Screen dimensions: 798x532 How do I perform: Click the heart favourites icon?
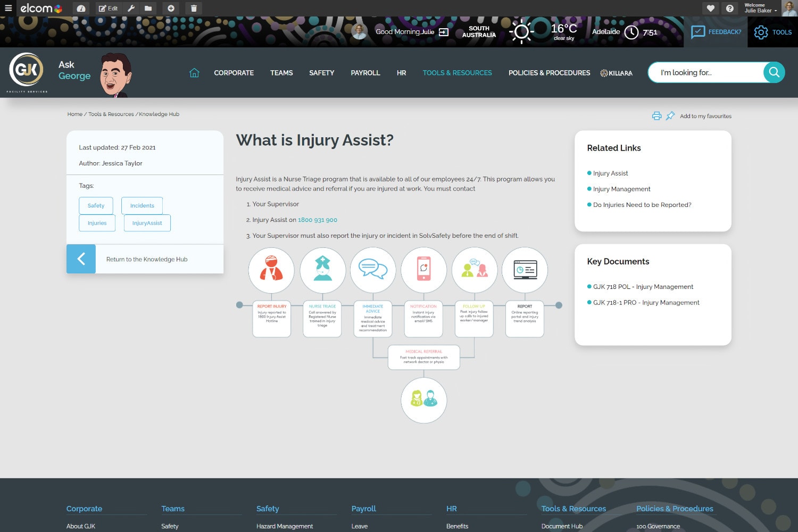710,9
